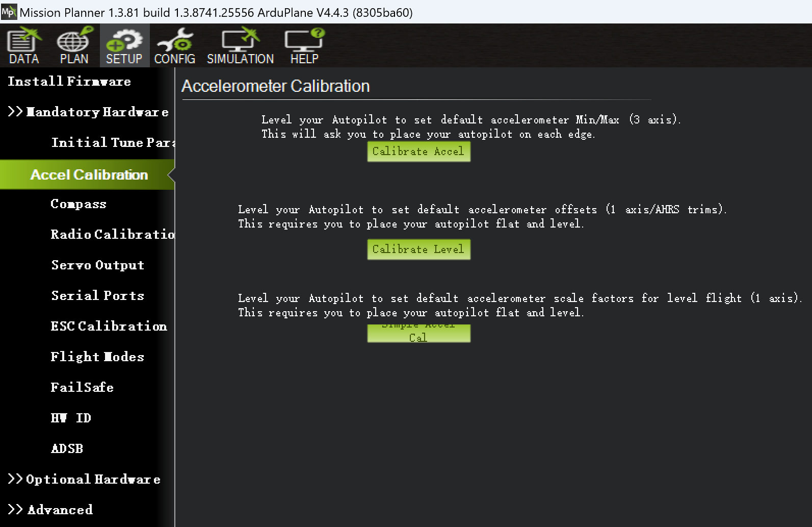Viewport: 812px width, 527px height.
Task: Click the 'scale factors for level flight' description
Action: click(520, 306)
